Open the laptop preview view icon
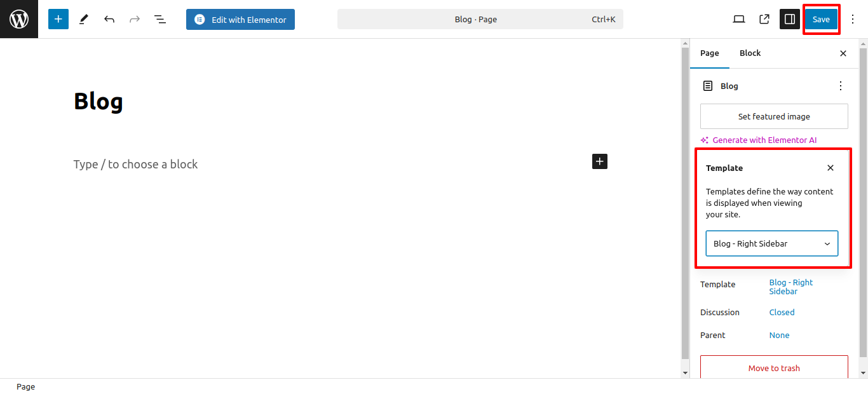868x394 pixels. pyautogui.click(x=739, y=19)
